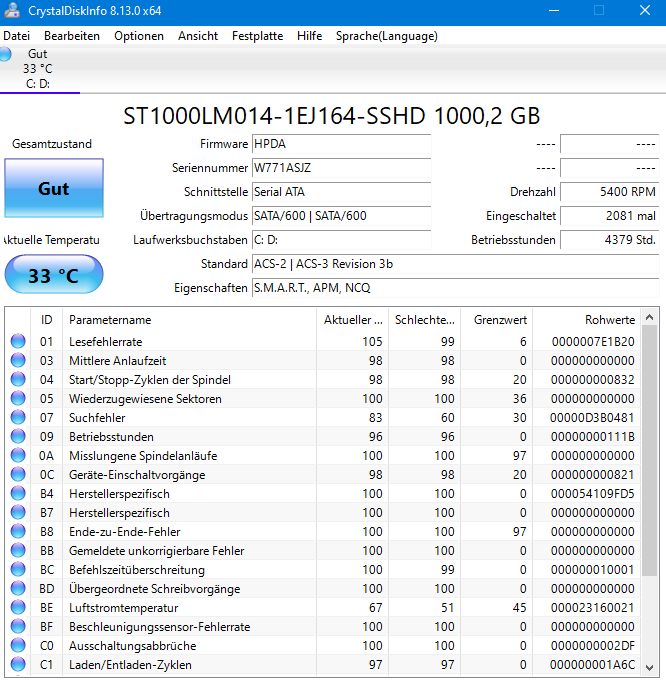Click the Aktueller column header

(x=352, y=320)
